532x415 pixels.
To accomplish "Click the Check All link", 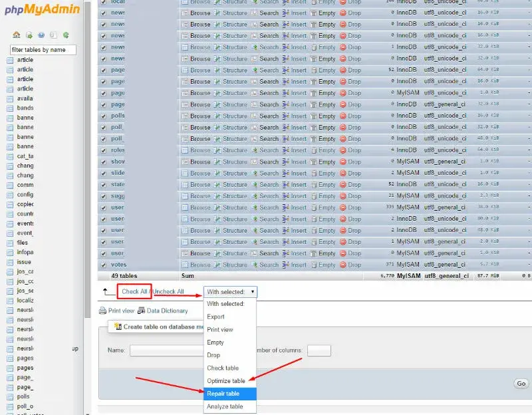I will pyautogui.click(x=134, y=291).
